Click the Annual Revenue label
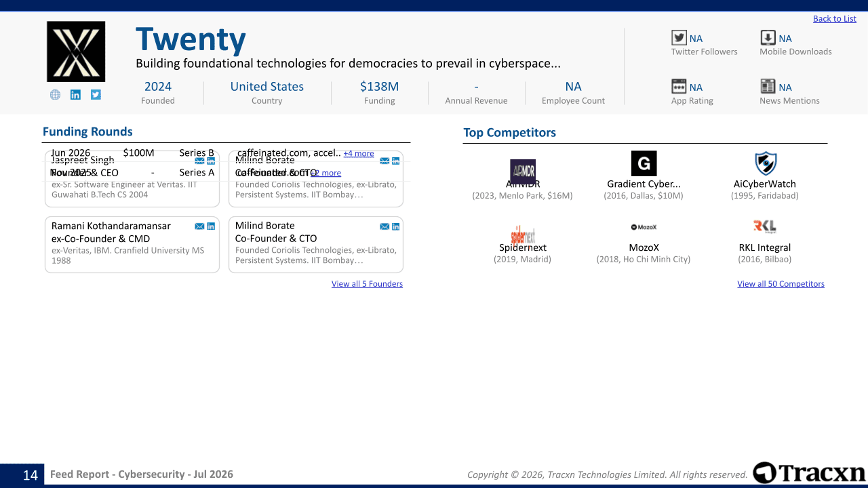 pos(476,101)
